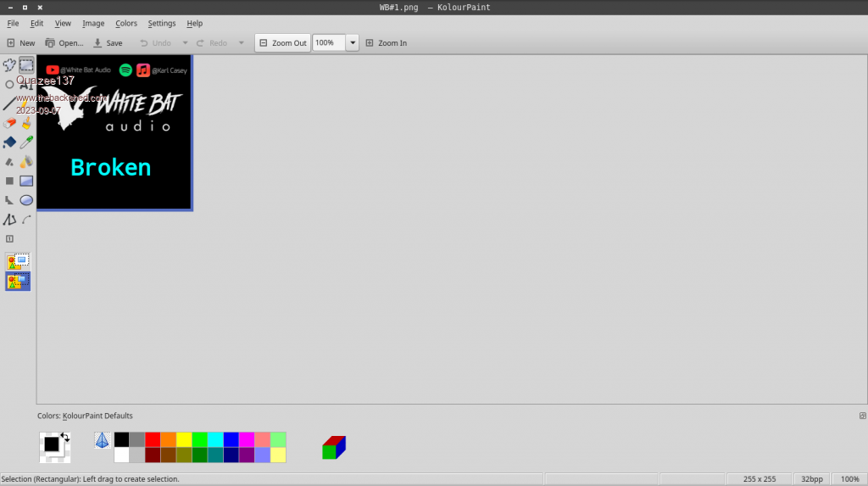Activate the Flood Fill bucket tool

(9, 142)
